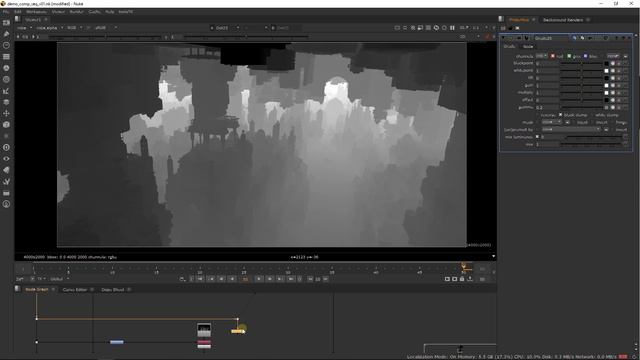Toggle the black clamp checkbox
640x360 pixels.
tap(560, 115)
